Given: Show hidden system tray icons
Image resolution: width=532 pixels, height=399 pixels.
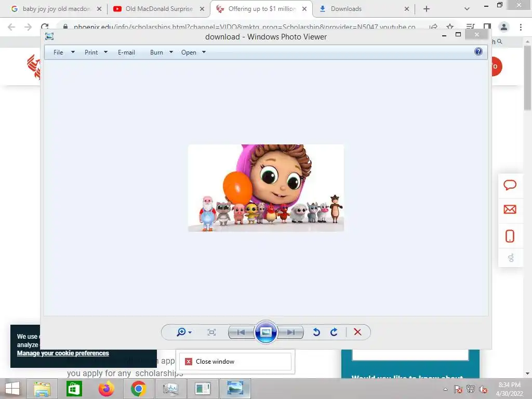Looking at the screenshot, I should (445, 389).
